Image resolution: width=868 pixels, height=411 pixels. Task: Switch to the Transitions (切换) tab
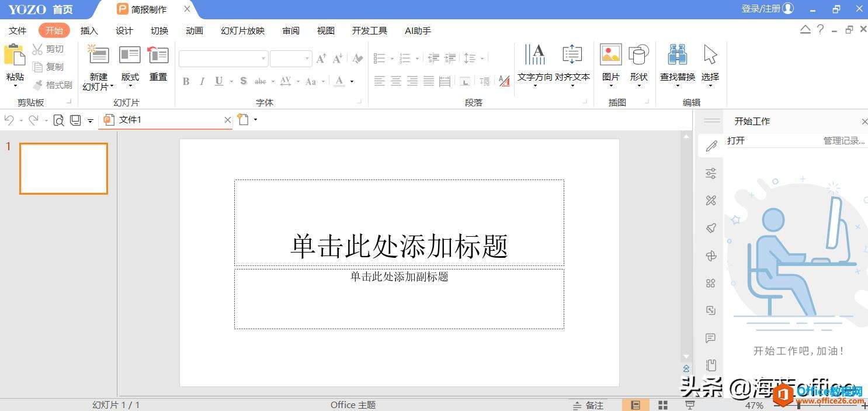pos(159,30)
